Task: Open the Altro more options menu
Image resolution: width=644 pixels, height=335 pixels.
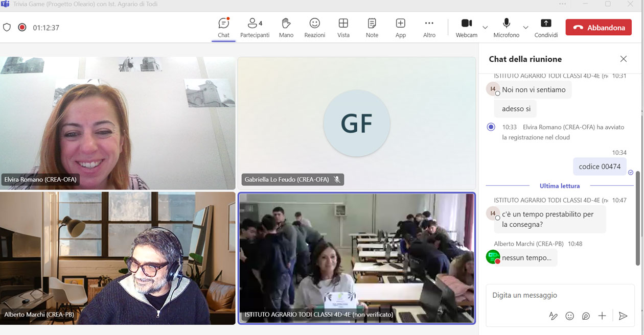Action: (x=429, y=28)
